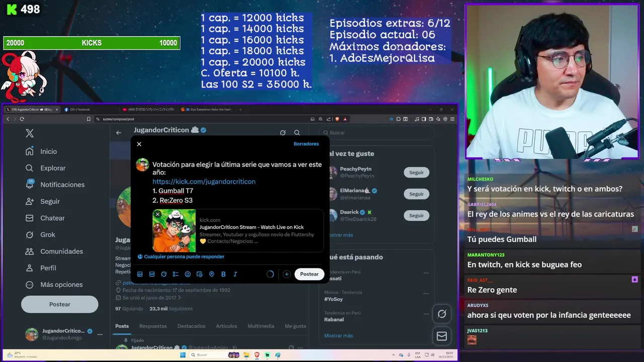The image size is (644, 362).
Task: Click the Grok enhance icon in the composer toolbar
Action: pyautogui.click(x=164, y=274)
